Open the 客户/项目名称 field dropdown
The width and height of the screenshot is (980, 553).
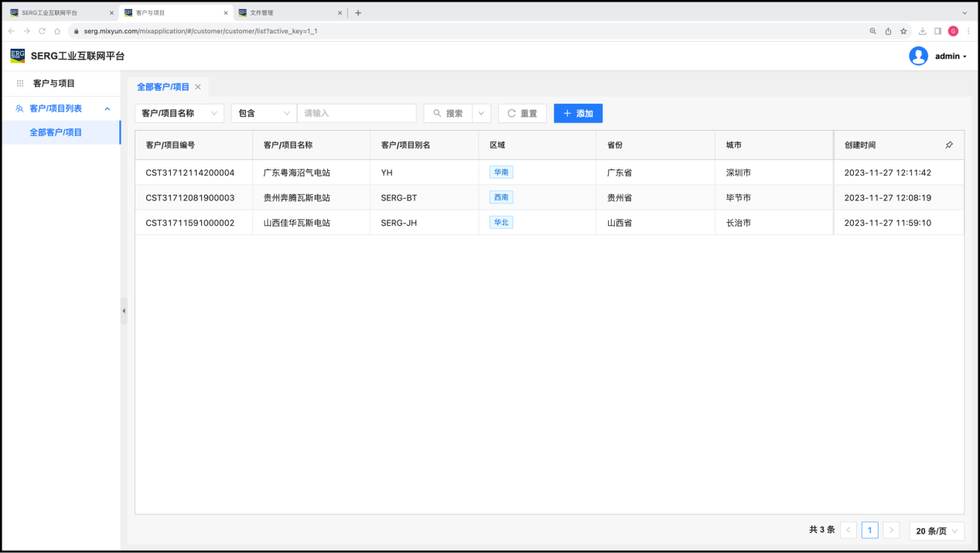[x=179, y=113]
